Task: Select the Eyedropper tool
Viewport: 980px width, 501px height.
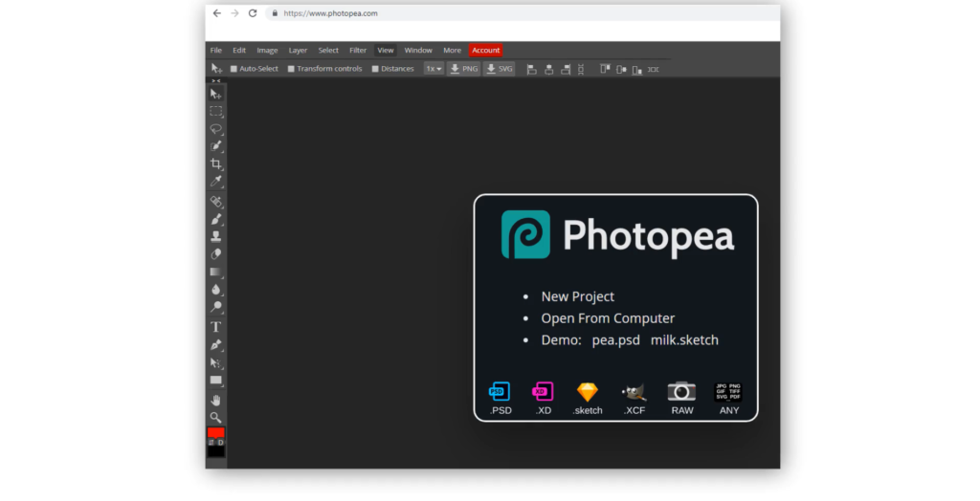Action: pos(215,181)
